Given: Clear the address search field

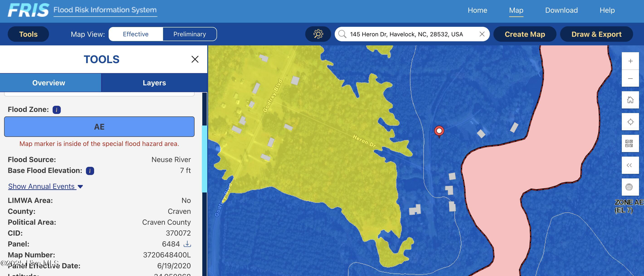Looking at the screenshot, I should (x=482, y=34).
